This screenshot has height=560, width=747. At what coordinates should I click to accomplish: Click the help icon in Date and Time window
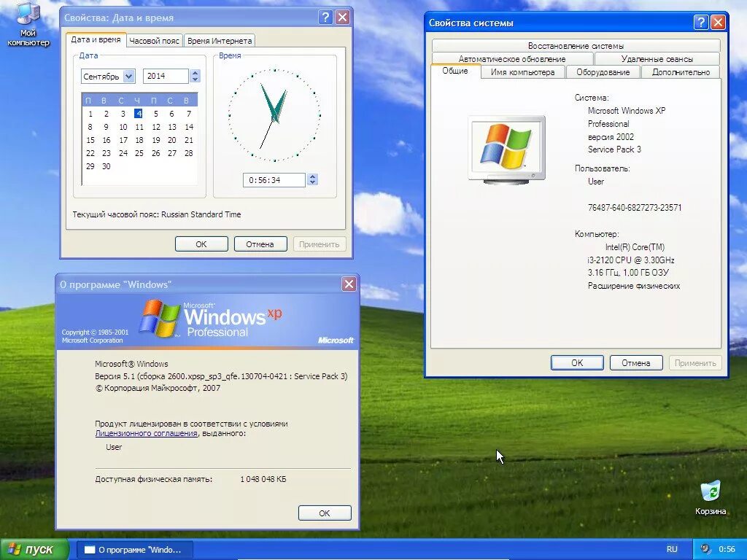325,17
